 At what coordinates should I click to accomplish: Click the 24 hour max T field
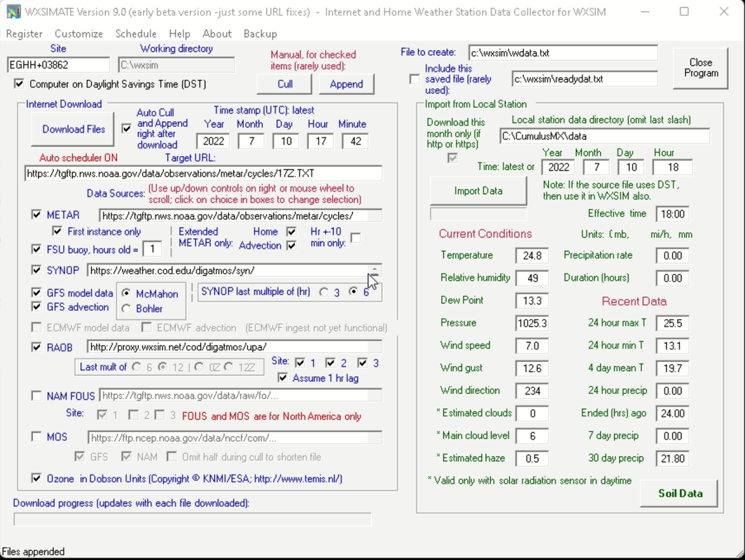point(672,323)
